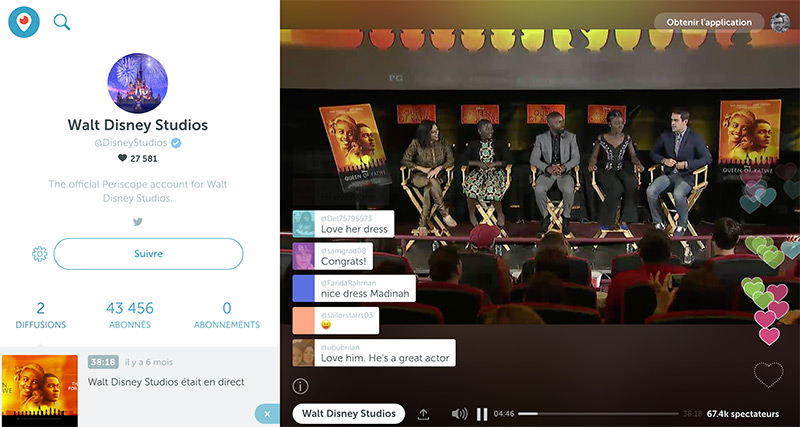Click the Walt Disney Studios broadcaster pill

[349, 413]
